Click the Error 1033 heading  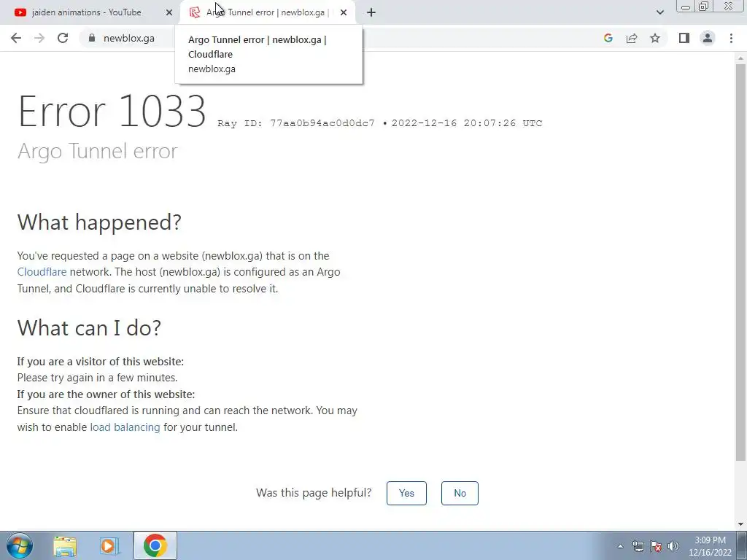112,111
